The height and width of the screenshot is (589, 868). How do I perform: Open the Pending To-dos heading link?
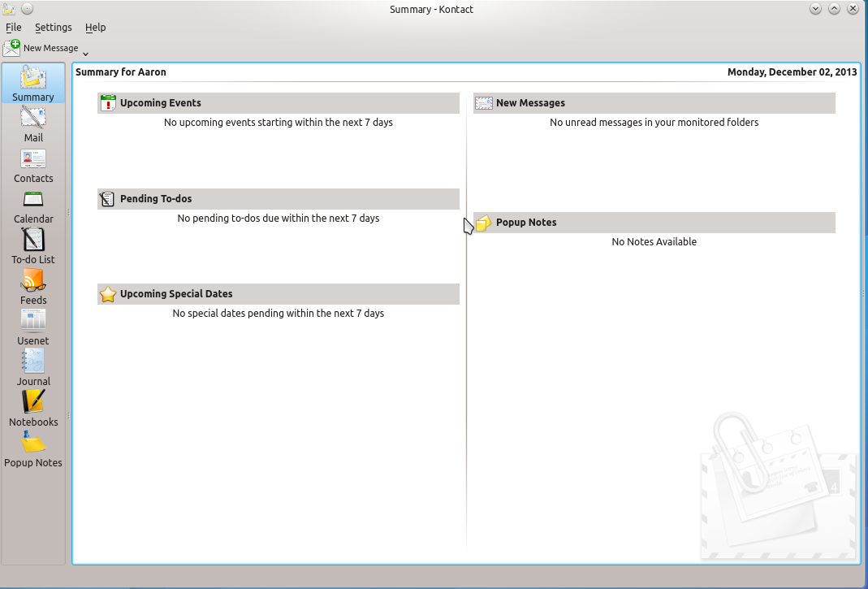[156, 199]
